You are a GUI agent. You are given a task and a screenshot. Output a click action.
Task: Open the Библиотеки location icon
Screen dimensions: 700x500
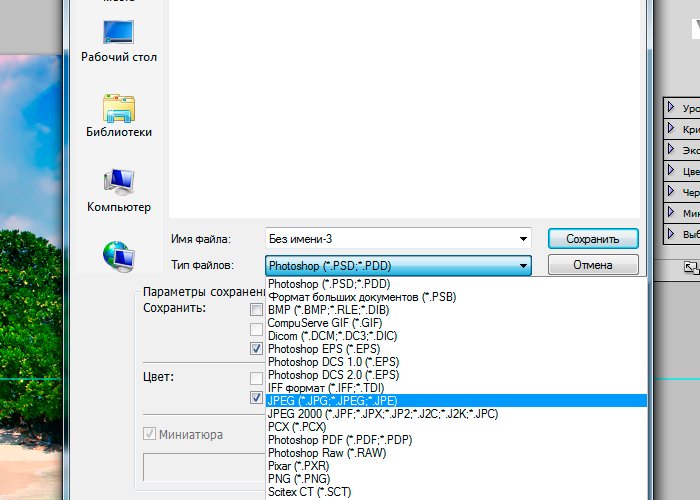(118, 108)
